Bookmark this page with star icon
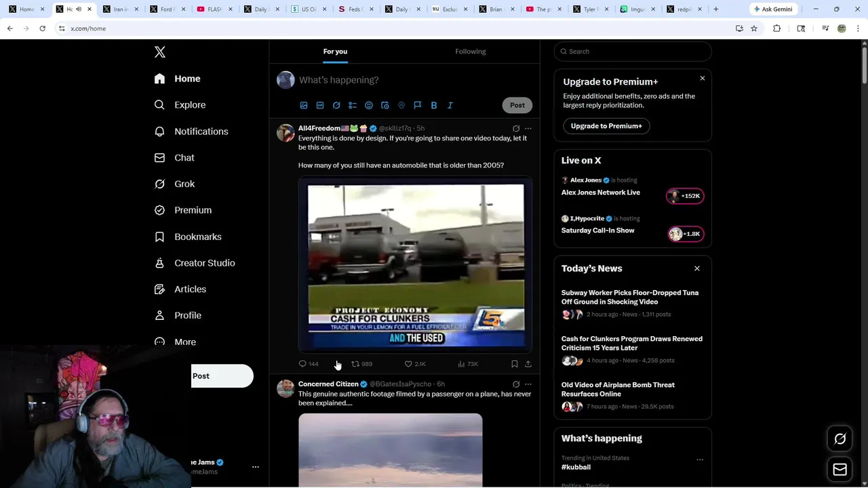Image resolution: width=868 pixels, height=488 pixels. click(x=754, y=28)
